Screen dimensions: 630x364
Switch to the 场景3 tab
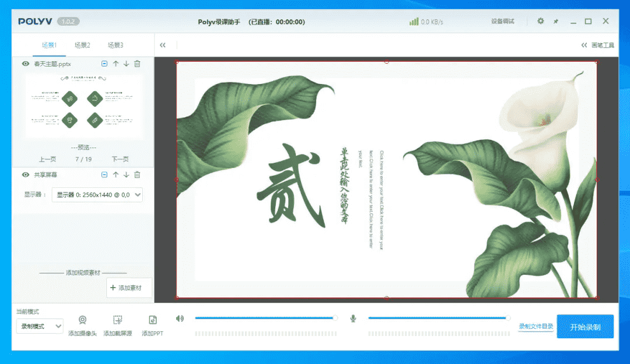[116, 45]
